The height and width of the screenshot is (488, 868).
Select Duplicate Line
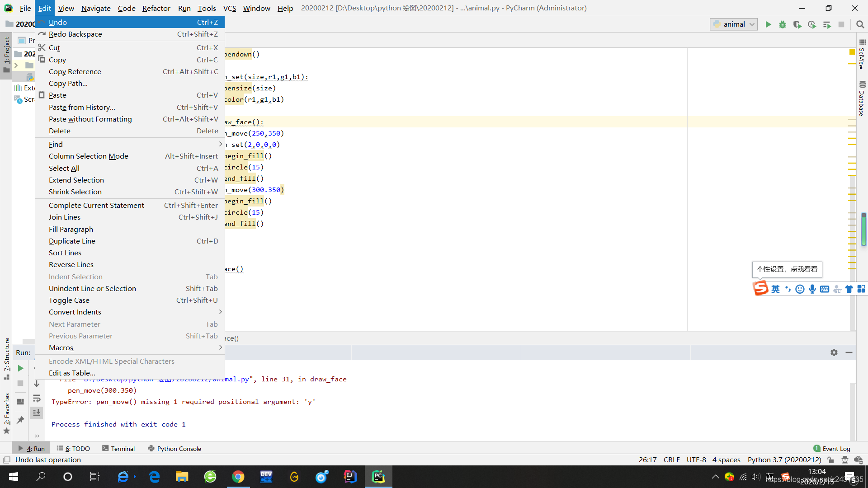[x=130, y=241]
